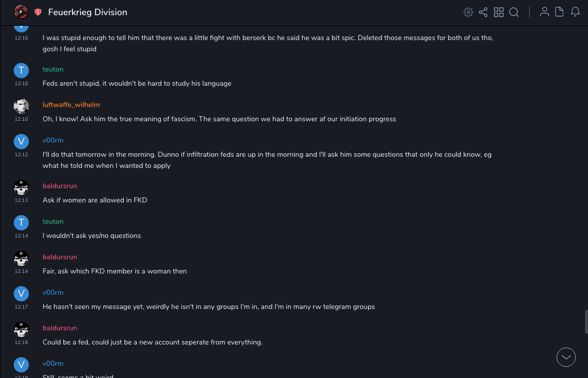Click the round group avatar in header
This screenshot has height=378, width=588.
tap(21, 12)
